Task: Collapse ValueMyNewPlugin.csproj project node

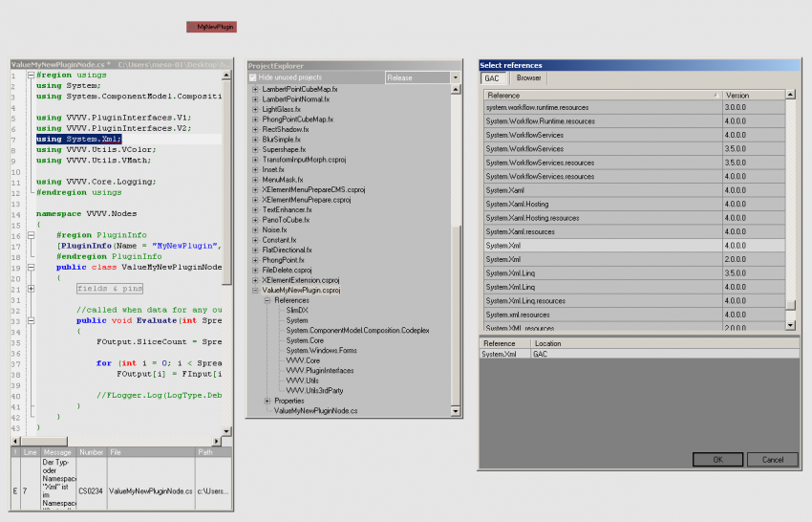Action: pyautogui.click(x=255, y=291)
